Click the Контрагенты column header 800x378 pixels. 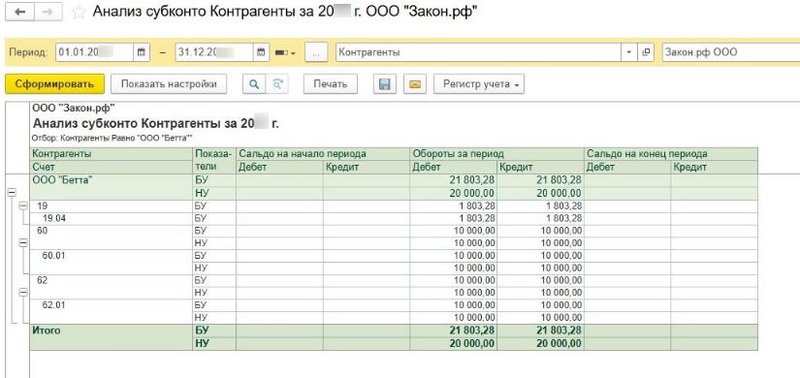pos(111,154)
